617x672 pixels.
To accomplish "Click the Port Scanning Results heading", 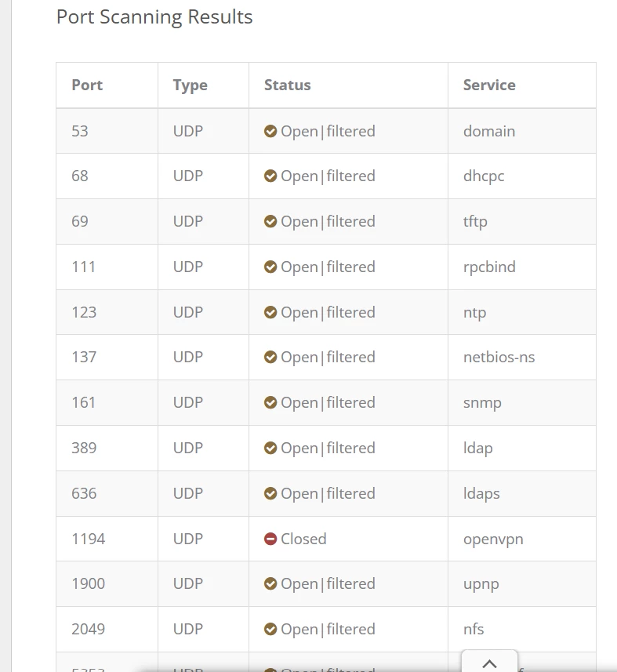I will coord(154,17).
